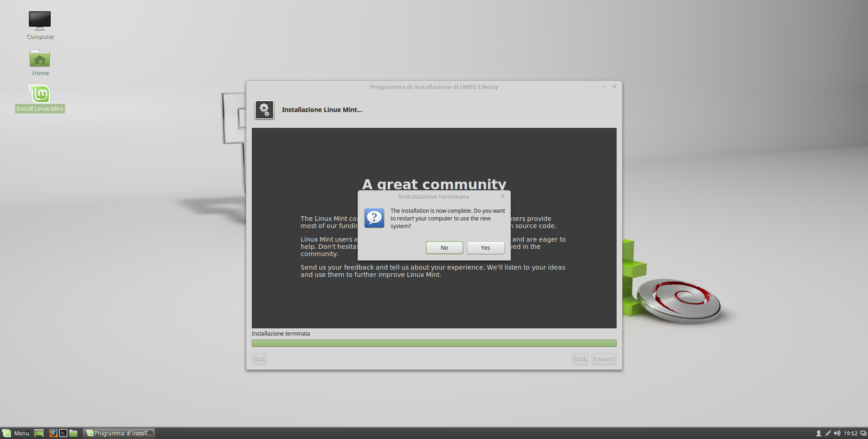Image resolution: width=868 pixels, height=439 pixels.
Task: Launch Firefox from the panel
Action: pos(53,433)
